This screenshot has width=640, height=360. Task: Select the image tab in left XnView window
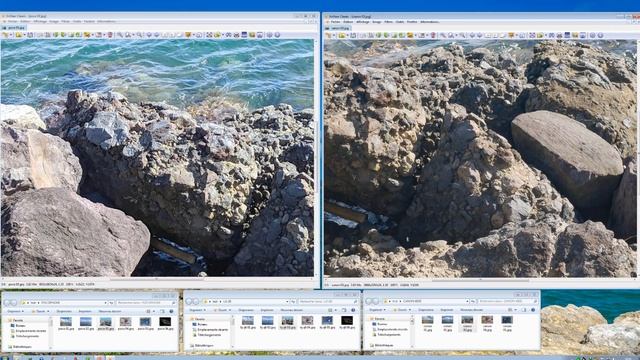pyautogui.click(x=14, y=27)
